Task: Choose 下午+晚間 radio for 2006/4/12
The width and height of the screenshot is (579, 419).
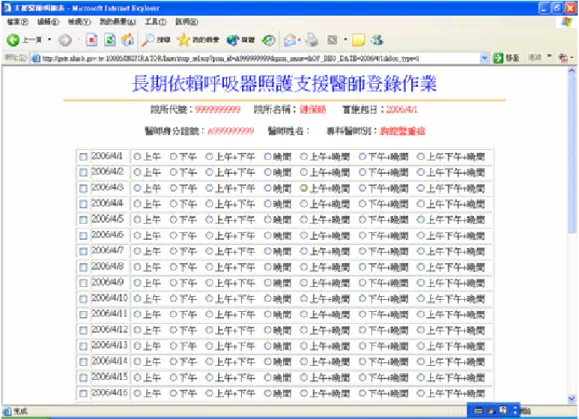Action: tap(362, 330)
